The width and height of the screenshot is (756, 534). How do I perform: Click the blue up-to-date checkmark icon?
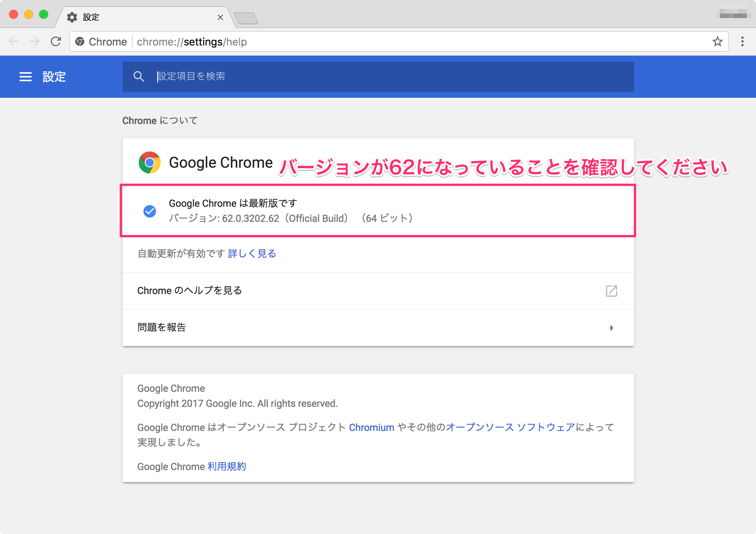(x=150, y=211)
